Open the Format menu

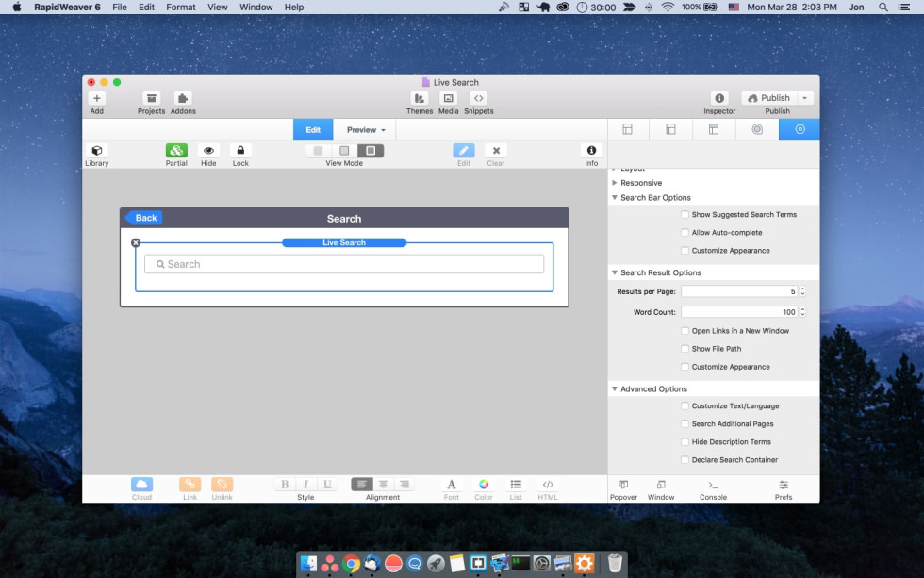pos(180,7)
